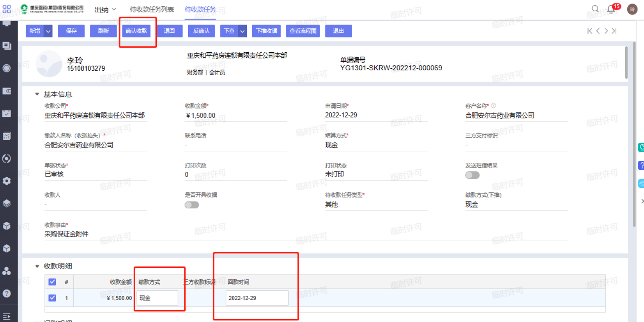Image resolution: width=644 pixels, height=322 pixels.
Task: Click the 保存 button
Action: [71, 31]
